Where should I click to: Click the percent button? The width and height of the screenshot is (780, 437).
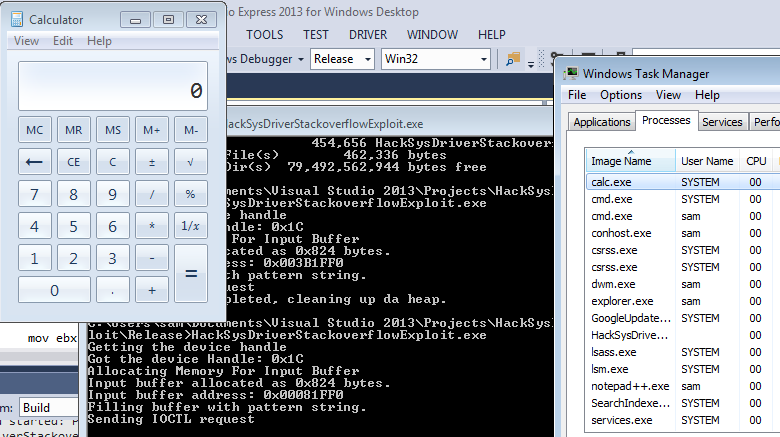[191, 194]
